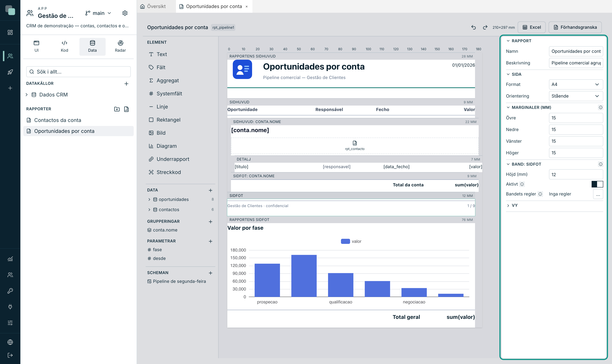This screenshot has width=612, height=364.
Task: Open the Contactos da conta report
Action: click(78, 120)
